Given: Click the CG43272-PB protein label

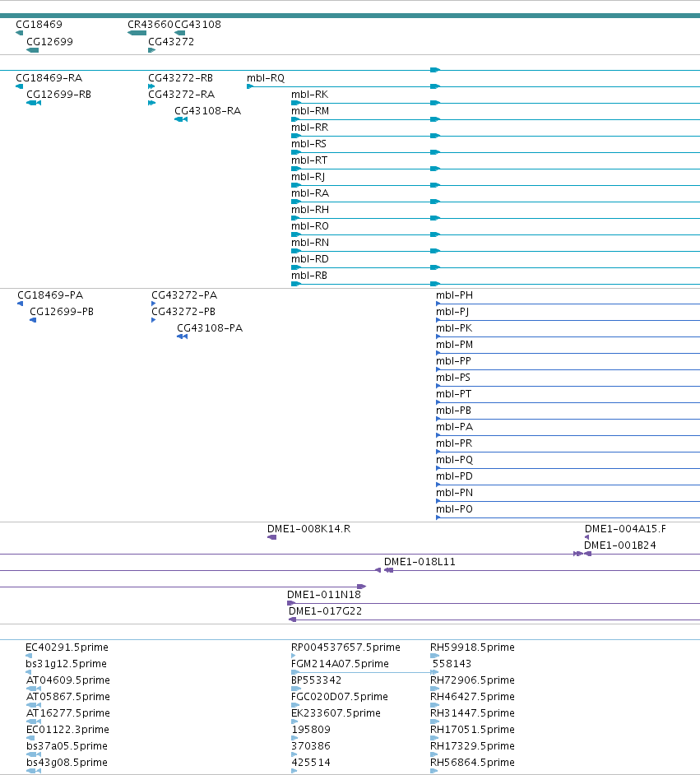Looking at the screenshot, I should pyautogui.click(x=183, y=311).
